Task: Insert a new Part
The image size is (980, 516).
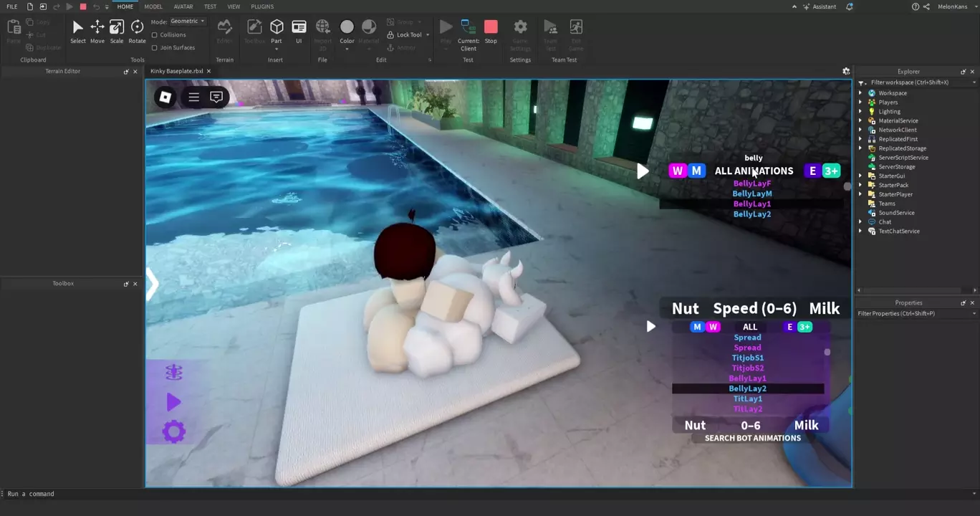Action: (x=277, y=27)
